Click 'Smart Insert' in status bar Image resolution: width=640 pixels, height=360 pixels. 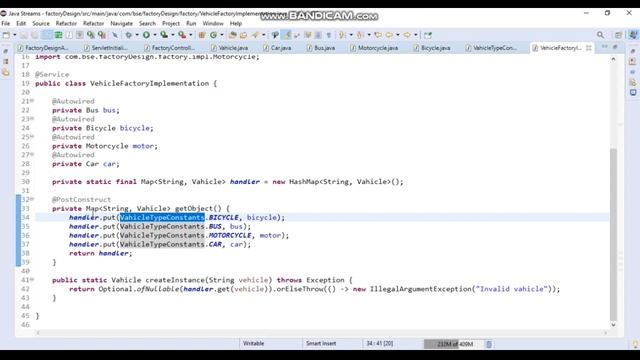pyautogui.click(x=321, y=344)
